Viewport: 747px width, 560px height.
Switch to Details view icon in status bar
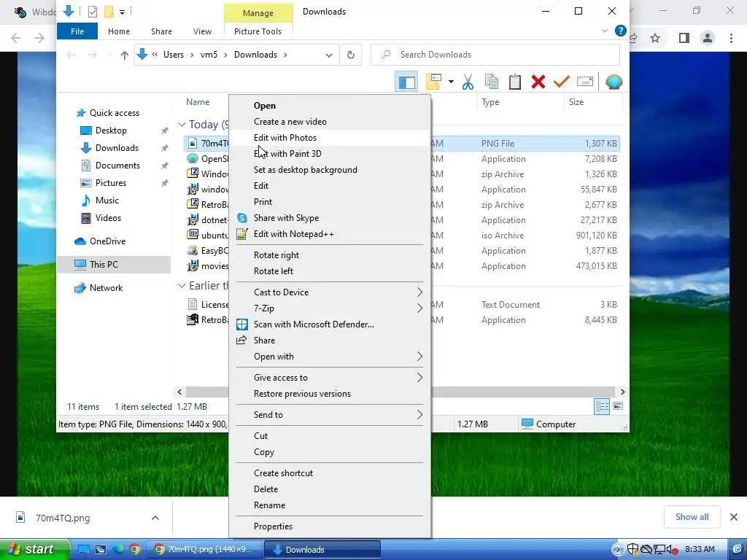point(602,406)
